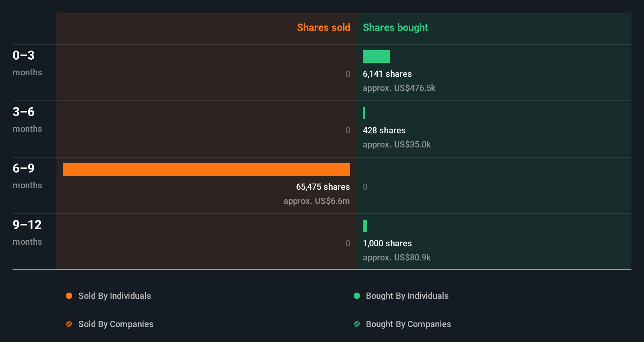Click the Bought By Companies legend label

coord(408,324)
